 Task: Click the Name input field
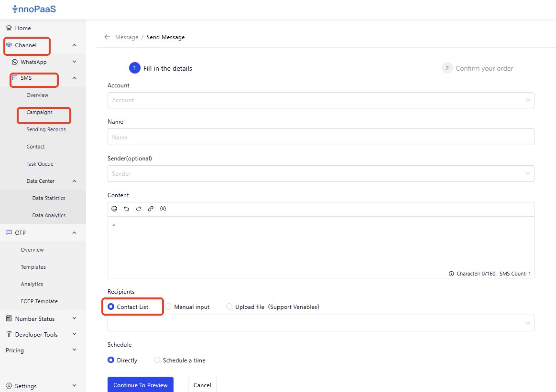click(320, 137)
